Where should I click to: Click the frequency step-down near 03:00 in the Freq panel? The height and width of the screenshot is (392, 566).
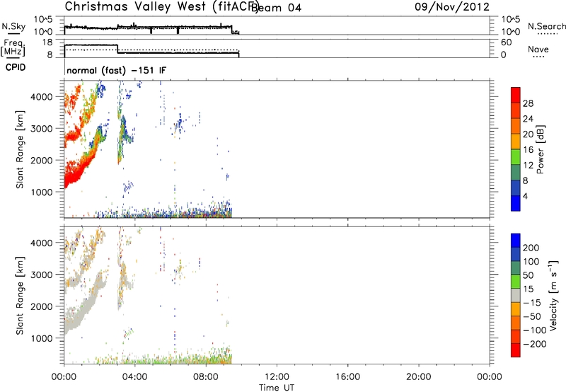[x=117, y=49]
